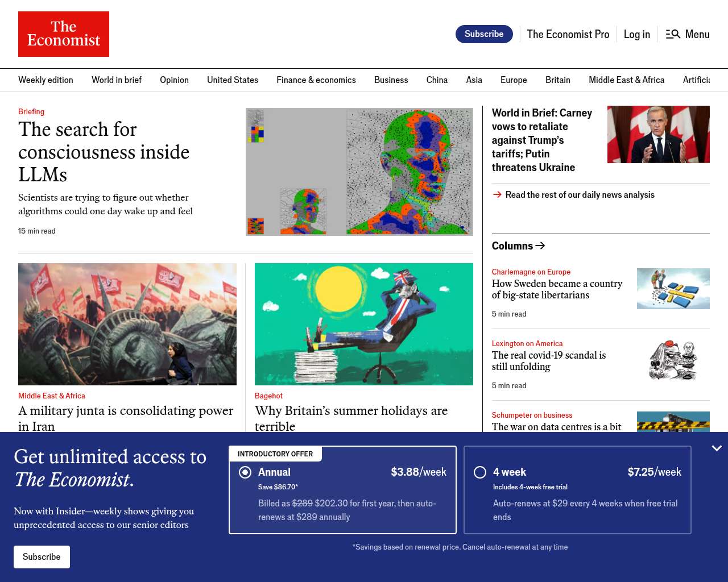The height and width of the screenshot is (582, 728).
Task: Open the China section
Action: pos(437,80)
